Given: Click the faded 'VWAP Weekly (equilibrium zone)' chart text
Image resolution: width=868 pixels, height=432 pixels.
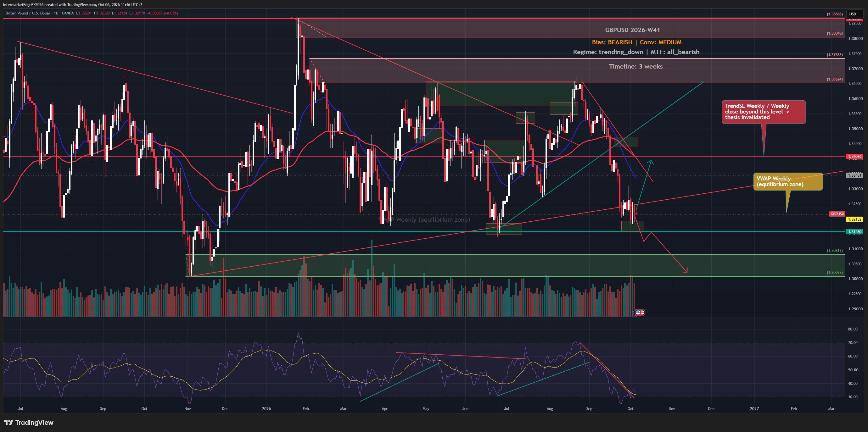Looking at the screenshot, I should tap(425, 219).
